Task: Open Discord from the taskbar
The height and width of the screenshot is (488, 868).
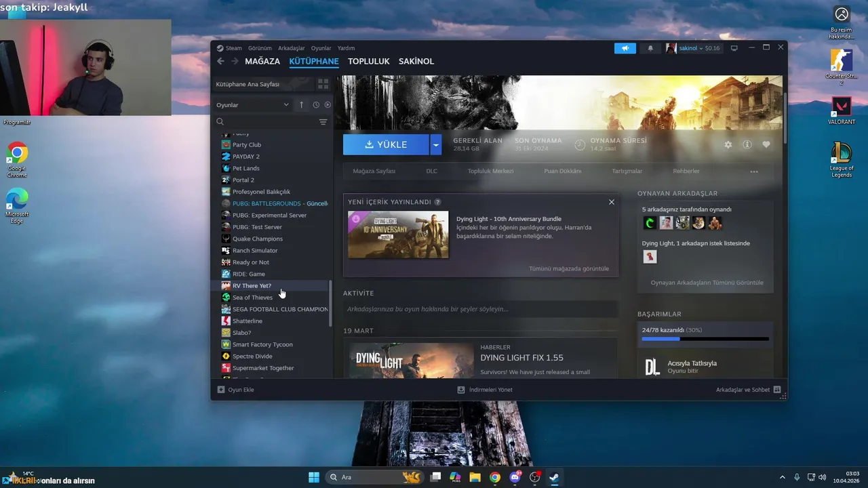Action: point(515,477)
